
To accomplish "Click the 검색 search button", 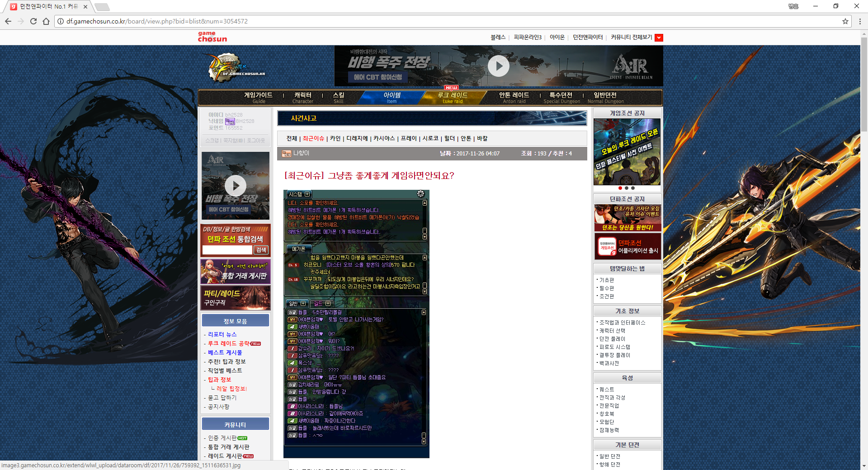I will pos(261,250).
